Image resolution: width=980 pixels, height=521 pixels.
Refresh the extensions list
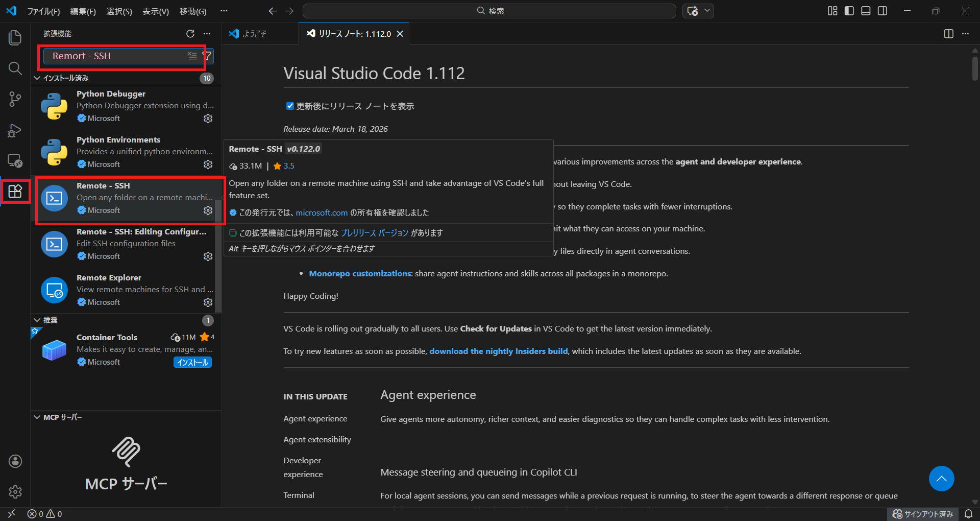click(x=190, y=34)
